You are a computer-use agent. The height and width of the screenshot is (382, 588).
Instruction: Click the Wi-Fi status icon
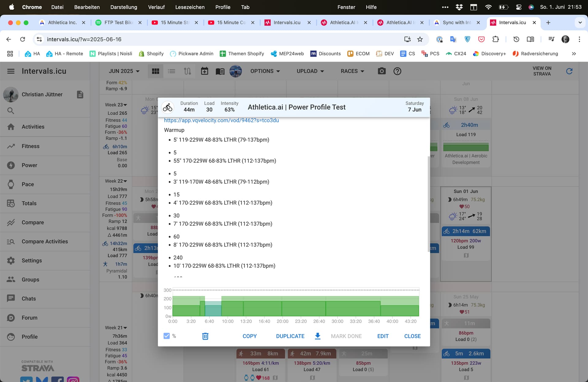coord(488,7)
